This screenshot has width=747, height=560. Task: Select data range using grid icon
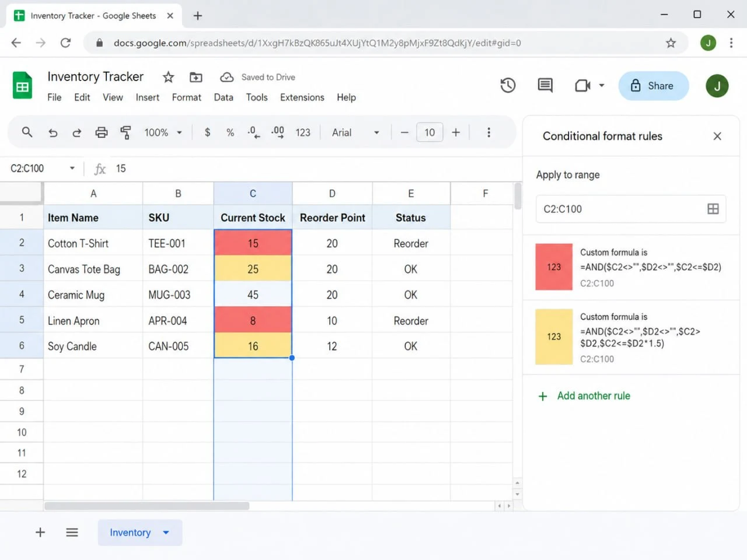pos(713,209)
